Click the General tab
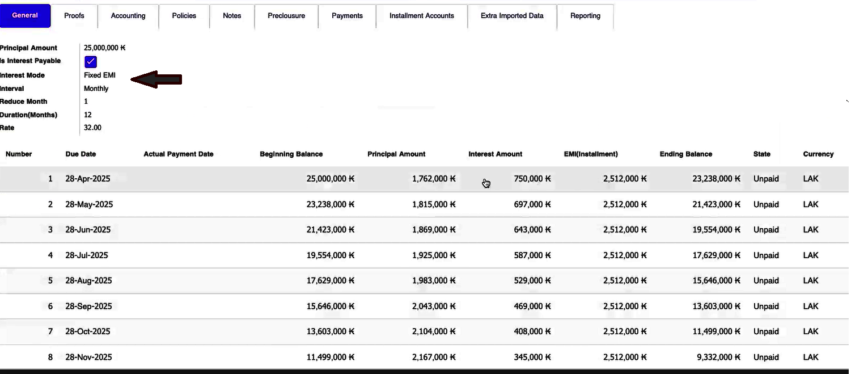 [x=25, y=15]
